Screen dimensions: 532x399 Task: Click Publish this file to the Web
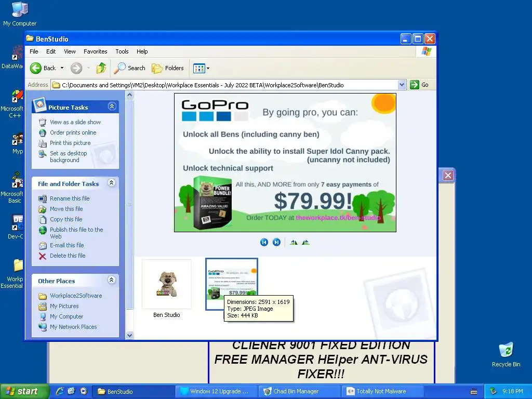pos(76,233)
